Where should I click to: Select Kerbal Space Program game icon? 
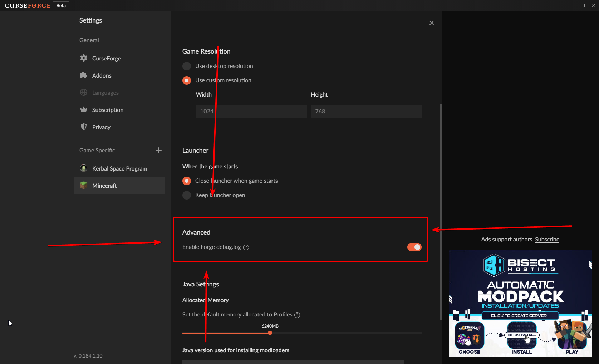coord(84,168)
